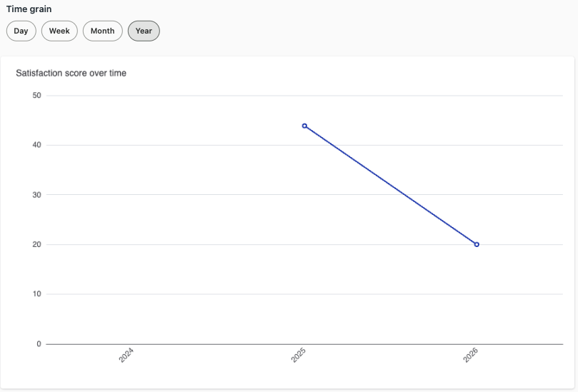Select the Day time grain option
The width and height of the screenshot is (578, 392).
click(x=21, y=31)
